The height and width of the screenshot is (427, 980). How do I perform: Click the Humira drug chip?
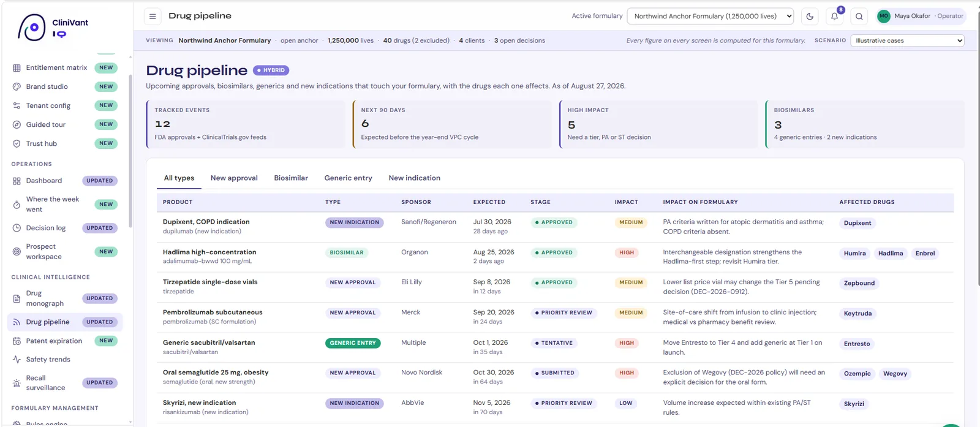click(854, 254)
